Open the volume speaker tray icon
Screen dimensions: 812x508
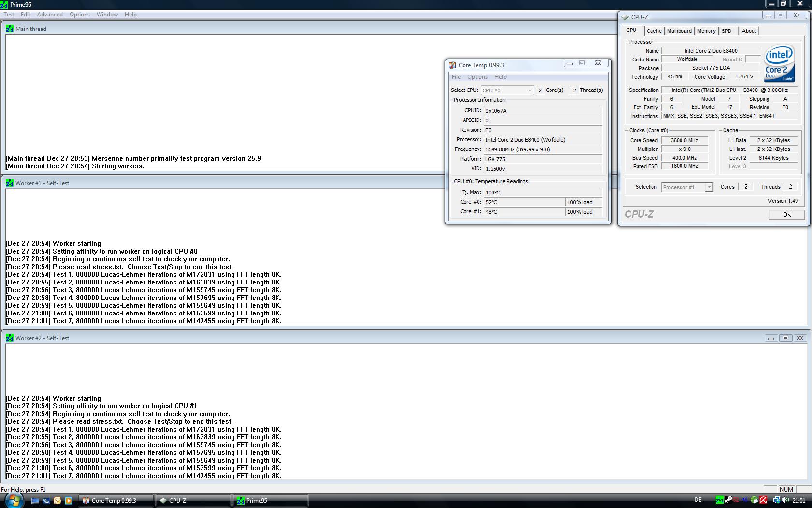tap(785, 500)
